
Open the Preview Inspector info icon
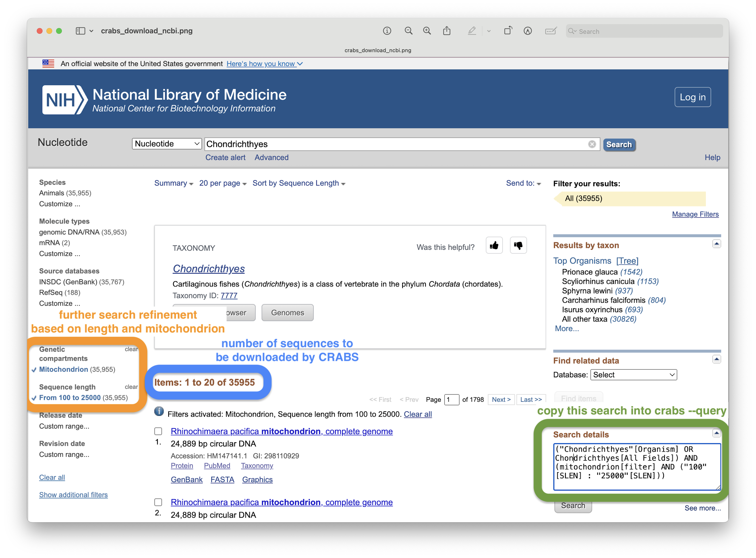point(387,31)
